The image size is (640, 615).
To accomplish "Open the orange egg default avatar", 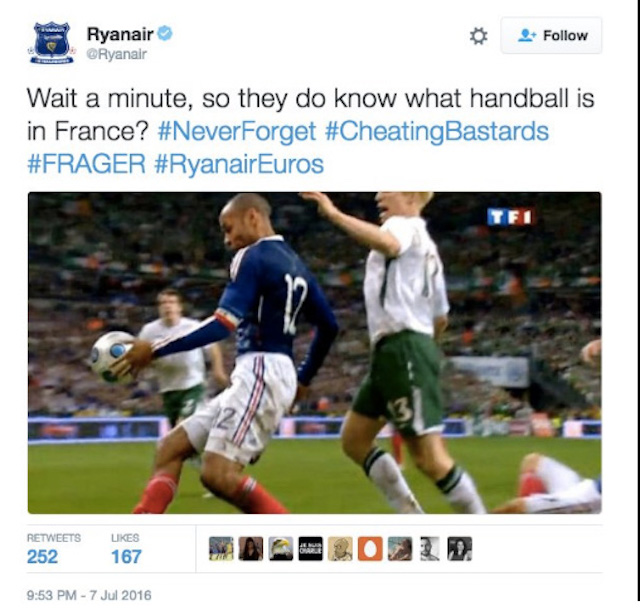I will click(370, 548).
